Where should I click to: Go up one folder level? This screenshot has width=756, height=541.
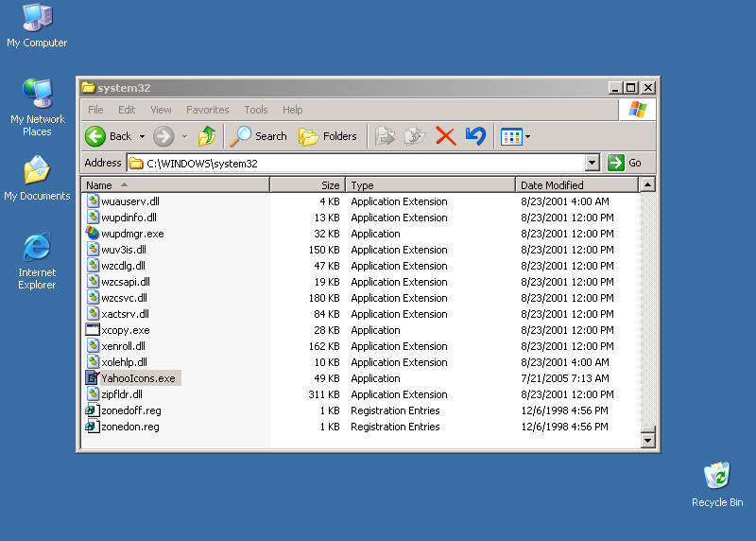point(207,136)
